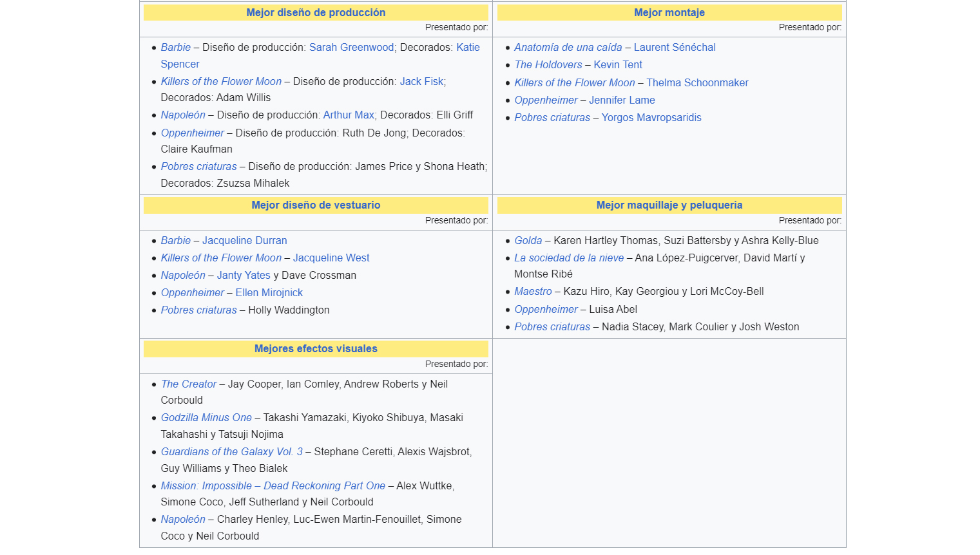The width and height of the screenshot is (980, 555).
Task: Click Oppenheimer link in the Ruth De Jong row
Action: tap(193, 133)
